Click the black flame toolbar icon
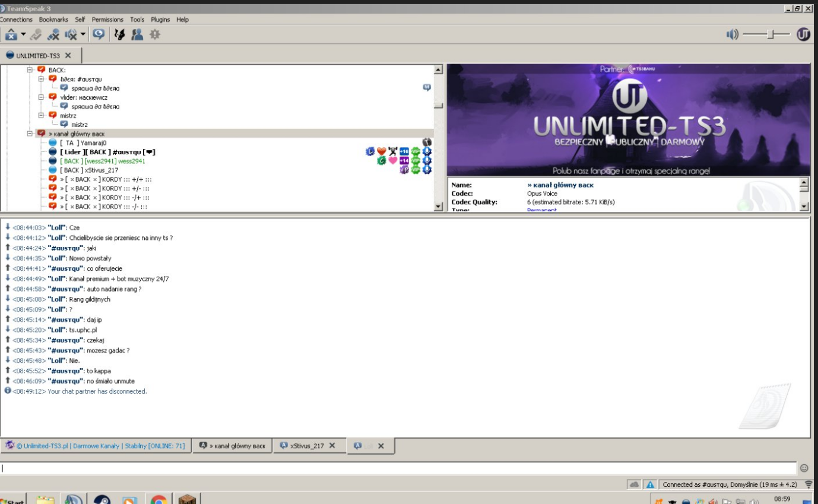This screenshot has width=818, height=504. (x=119, y=35)
